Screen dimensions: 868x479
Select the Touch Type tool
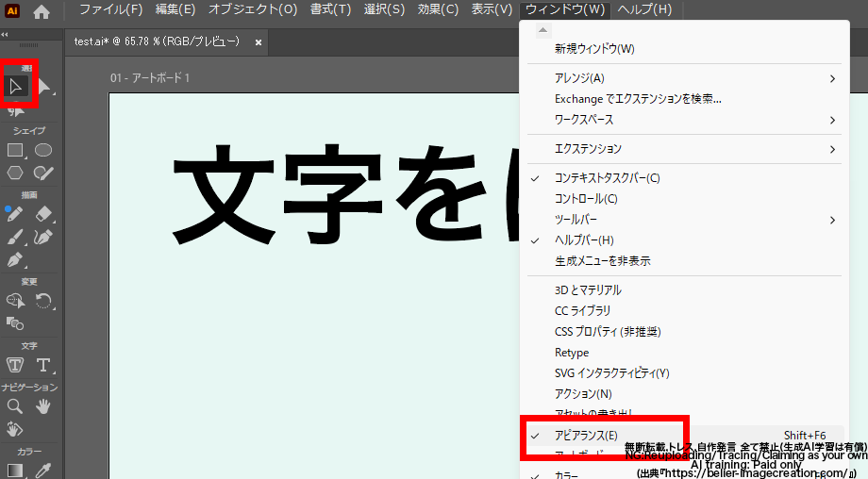click(15, 365)
